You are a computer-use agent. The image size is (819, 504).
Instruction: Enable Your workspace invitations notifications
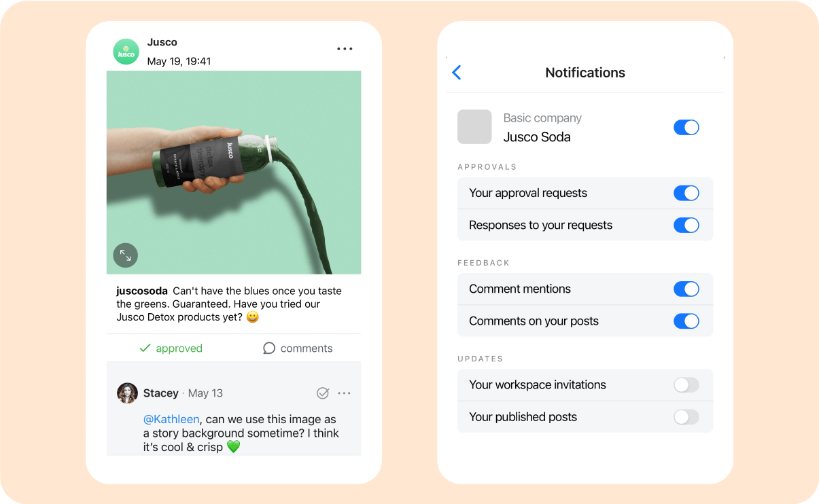[x=686, y=384]
